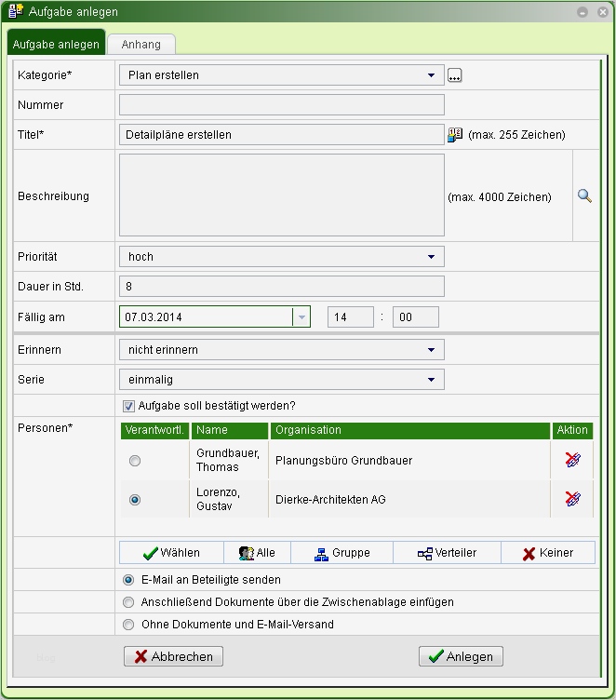The image size is (616, 700).
Task: Click the Organisation column header
Action: pyautogui.click(x=410, y=430)
